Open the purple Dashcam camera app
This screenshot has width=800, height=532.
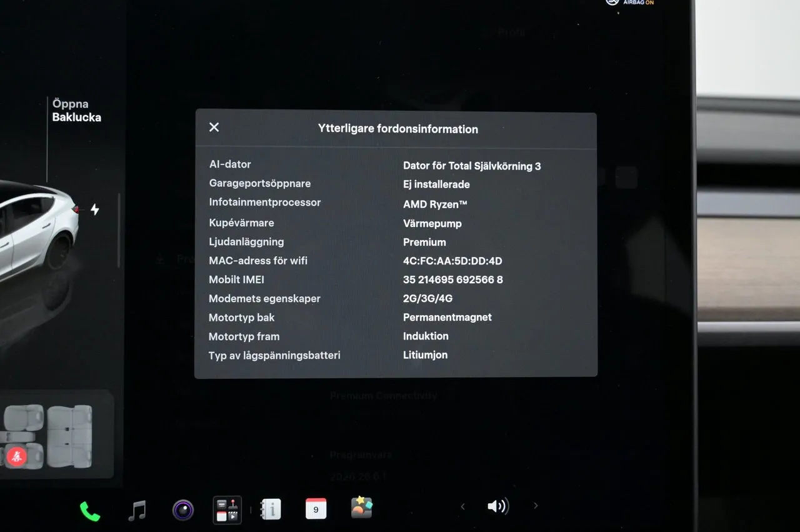(183, 510)
